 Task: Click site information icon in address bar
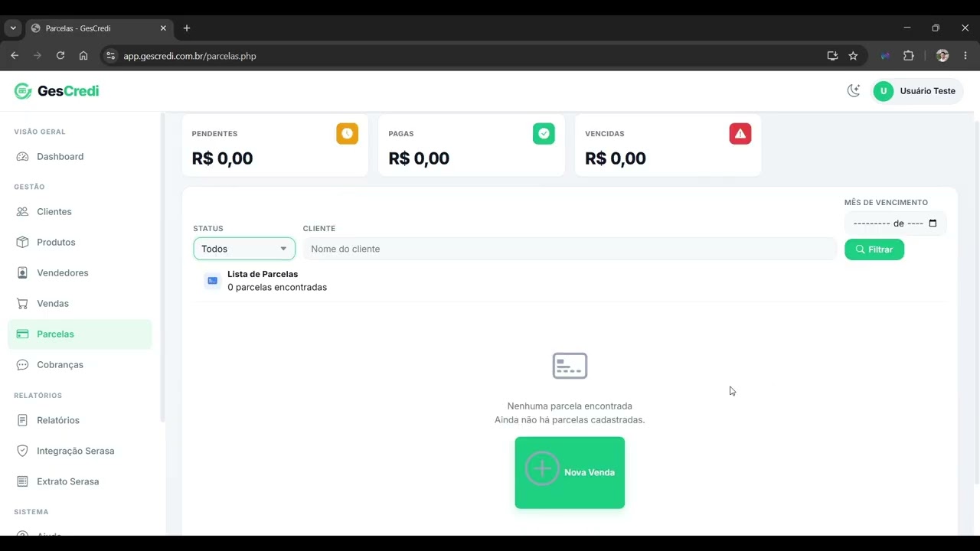(x=110, y=56)
